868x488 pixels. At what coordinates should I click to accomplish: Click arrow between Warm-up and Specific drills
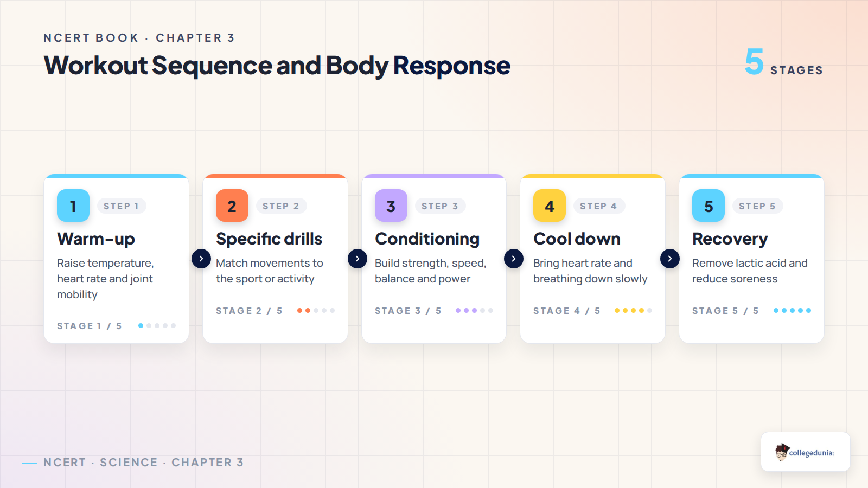(201, 259)
